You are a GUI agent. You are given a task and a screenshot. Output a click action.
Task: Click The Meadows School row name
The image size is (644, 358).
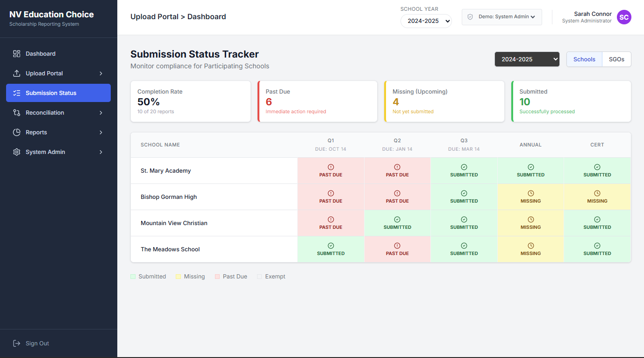click(170, 249)
